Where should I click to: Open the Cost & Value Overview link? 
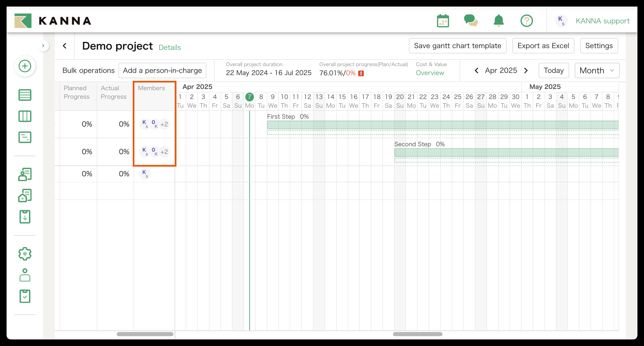pos(430,73)
